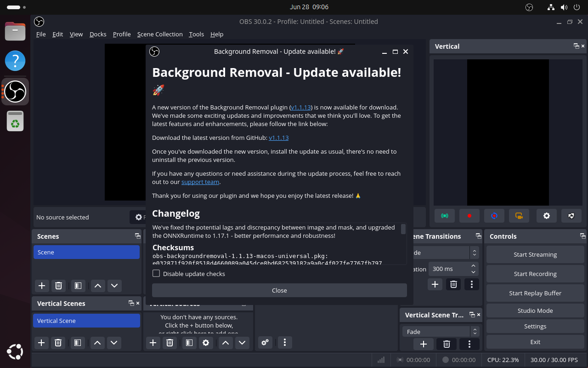Open system volume indicator in top bar
Screen dimensions: 588x368
tap(564, 7)
